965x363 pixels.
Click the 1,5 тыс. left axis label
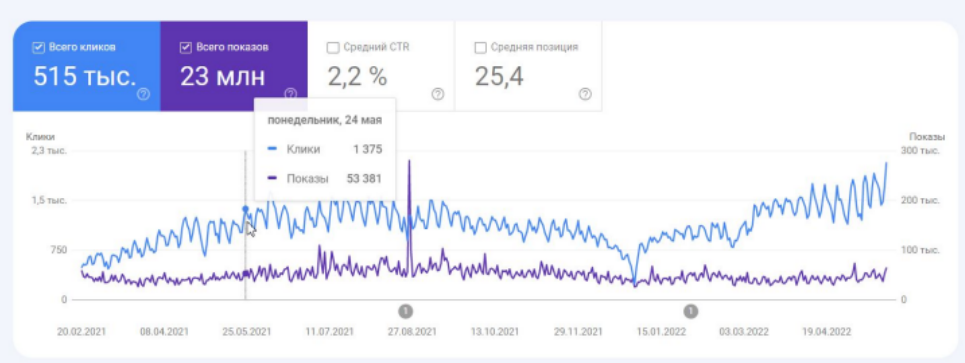pyautogui.click(x=49, y=201)
